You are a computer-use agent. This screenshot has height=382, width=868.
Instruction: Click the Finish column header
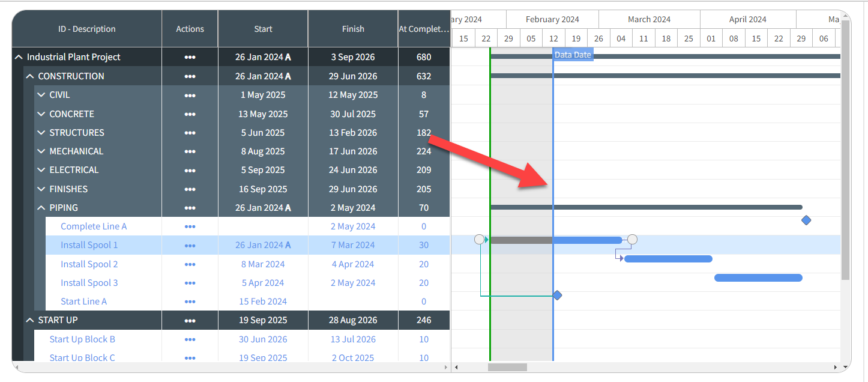353,29
